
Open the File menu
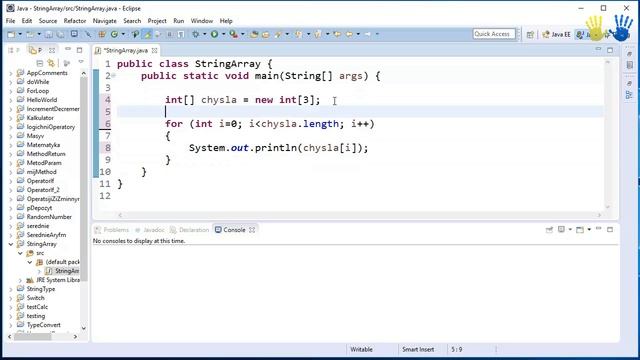tap(11, 21)
